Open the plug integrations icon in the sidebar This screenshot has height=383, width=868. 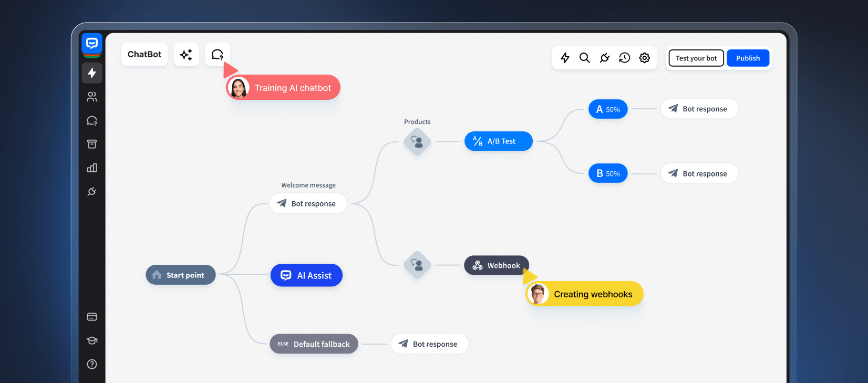92,191
